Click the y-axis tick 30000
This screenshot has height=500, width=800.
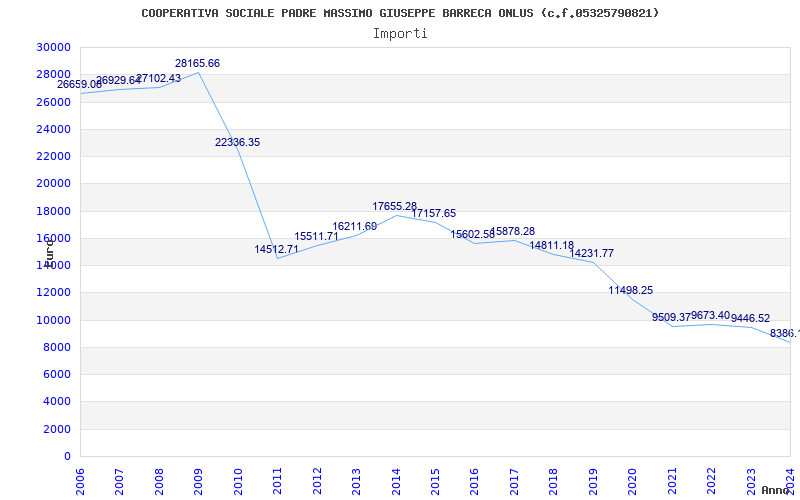point(53,47)
